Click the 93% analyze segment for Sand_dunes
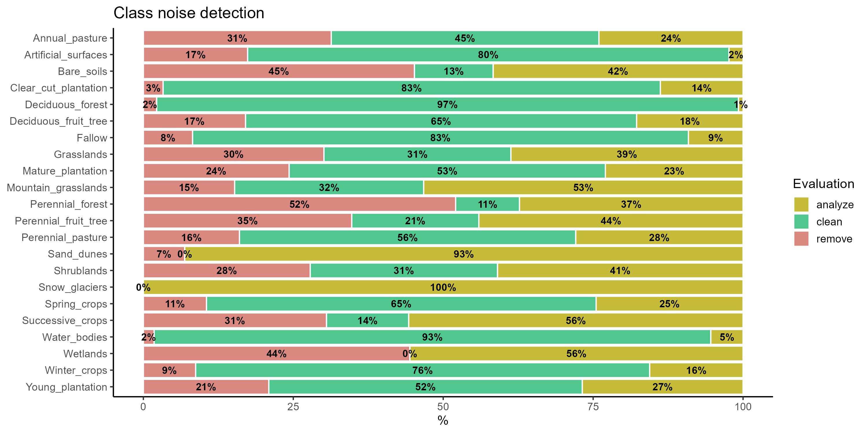This screenshot has width=868, height=434. click(x=463, y=254)
